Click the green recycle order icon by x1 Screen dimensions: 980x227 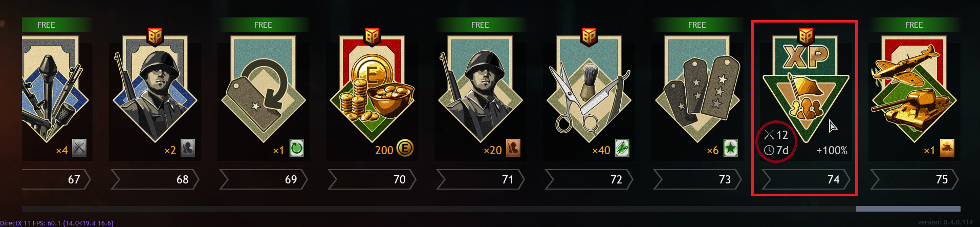(297, 148)
